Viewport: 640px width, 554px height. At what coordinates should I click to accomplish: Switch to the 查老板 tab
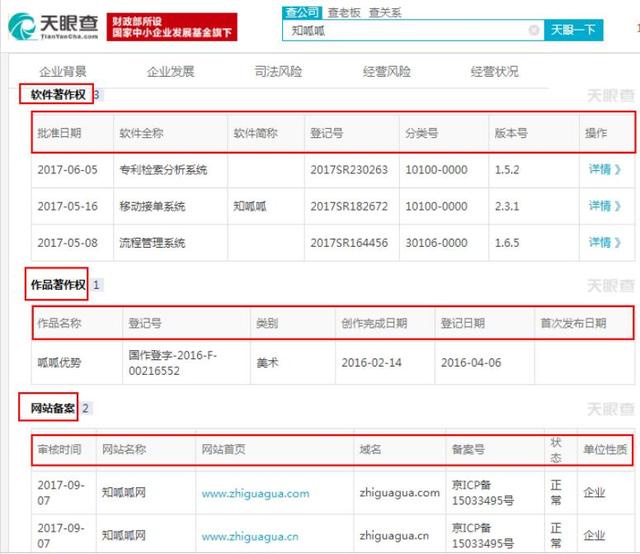[x=344, y=13]
